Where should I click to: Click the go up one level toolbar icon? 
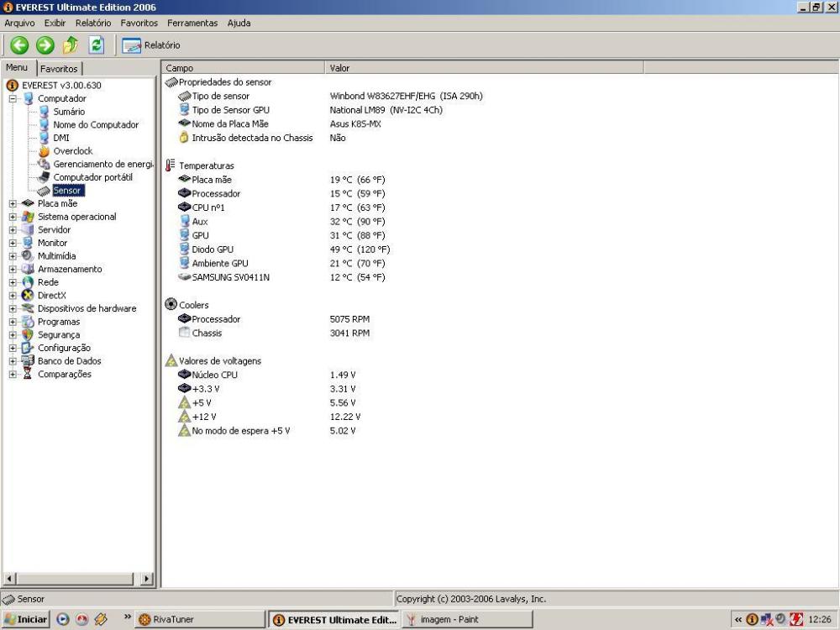pos(70,45)
